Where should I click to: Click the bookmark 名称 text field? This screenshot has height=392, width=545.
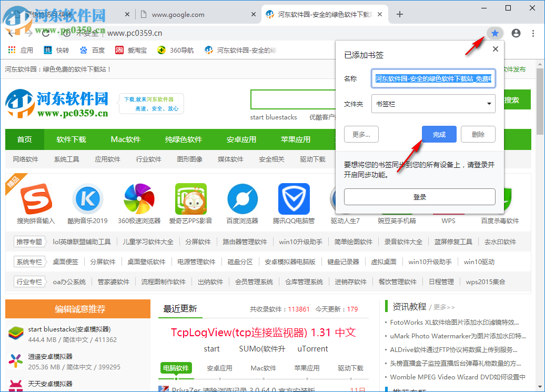(433, 78)
